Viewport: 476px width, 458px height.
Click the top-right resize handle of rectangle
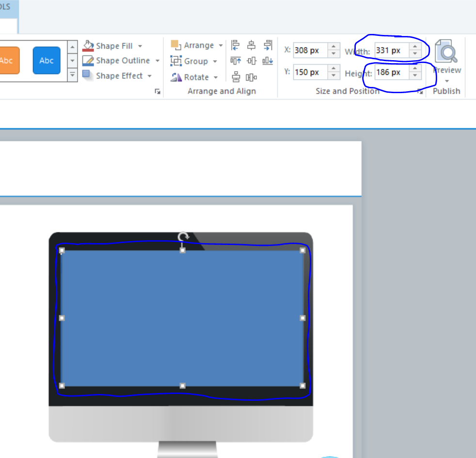(x=302, y=250)
